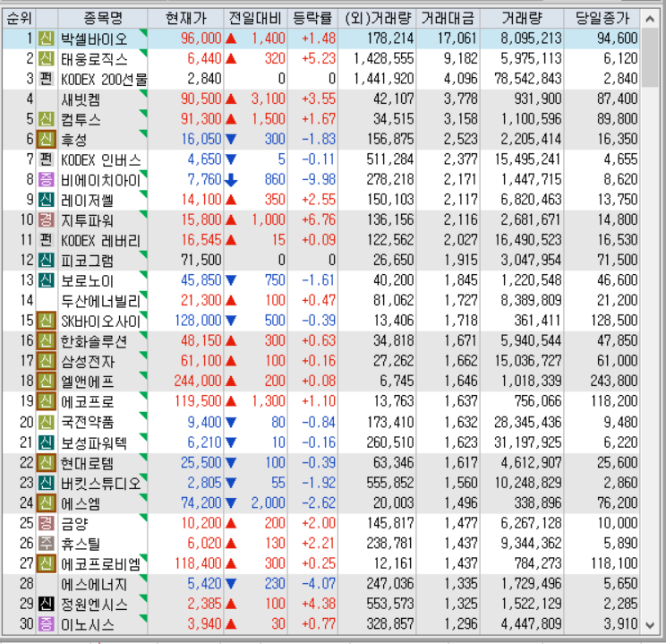Click the 신 badge beside 보로노이
Screen dimensions: 666x644
point(47,280)
